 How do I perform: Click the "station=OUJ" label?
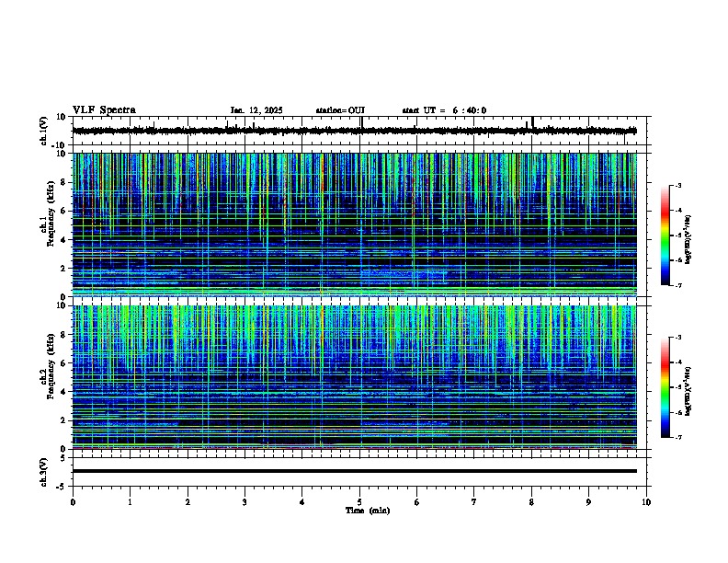340,110
